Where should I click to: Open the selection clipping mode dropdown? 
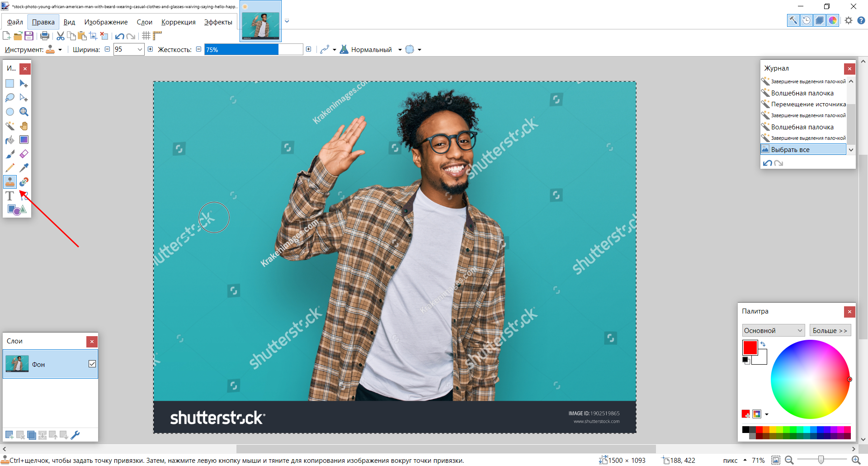[x=413, y=50]
